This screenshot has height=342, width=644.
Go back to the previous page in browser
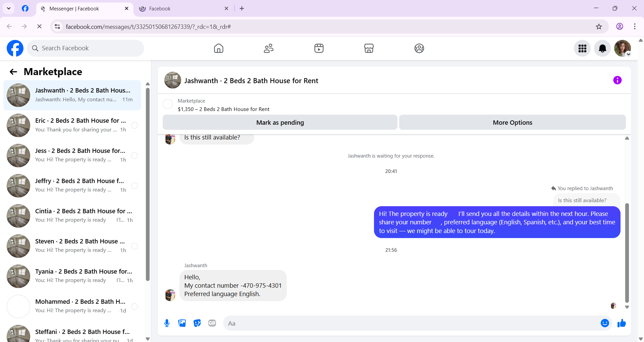tap(9, 26)
